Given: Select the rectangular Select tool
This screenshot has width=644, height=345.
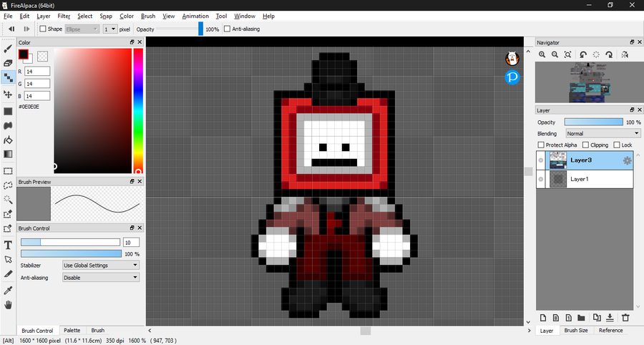Looking at the screenshot, I should pos(8,171).
